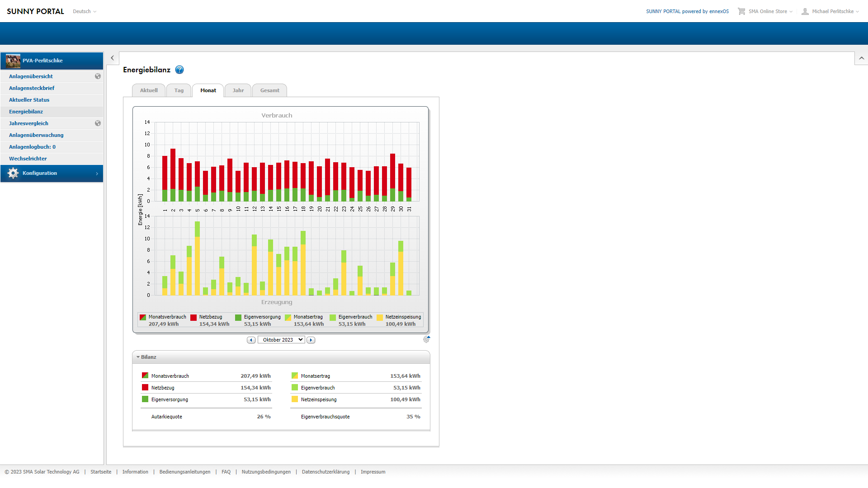This screenshot has height=488, width=868.
Task: Open the Datenschutzerklärung footer link
Action: tap(325, 472)
